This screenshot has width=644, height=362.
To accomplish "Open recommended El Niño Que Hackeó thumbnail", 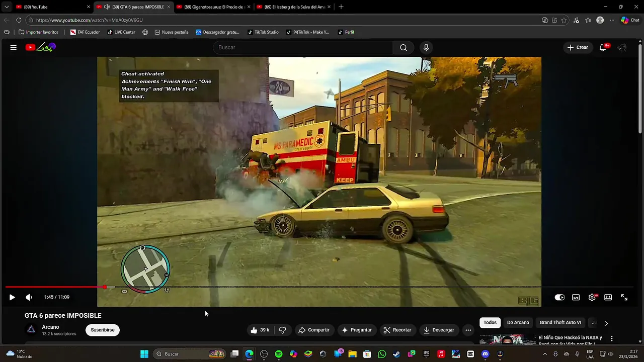I will [507, 340].
